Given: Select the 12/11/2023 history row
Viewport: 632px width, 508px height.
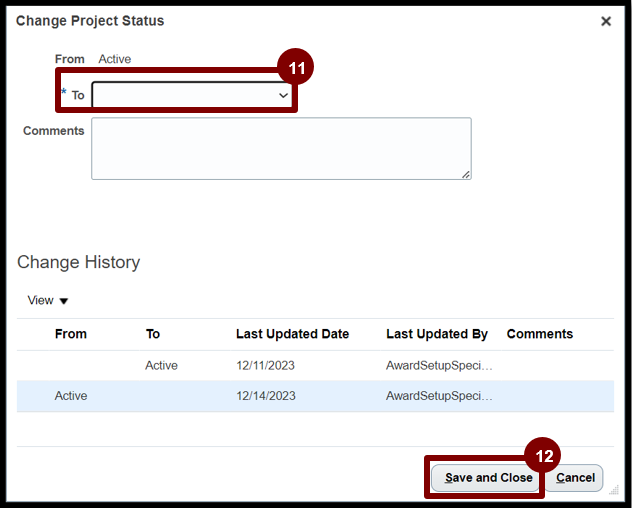Looking at the screenshot, I should [315, 365].
